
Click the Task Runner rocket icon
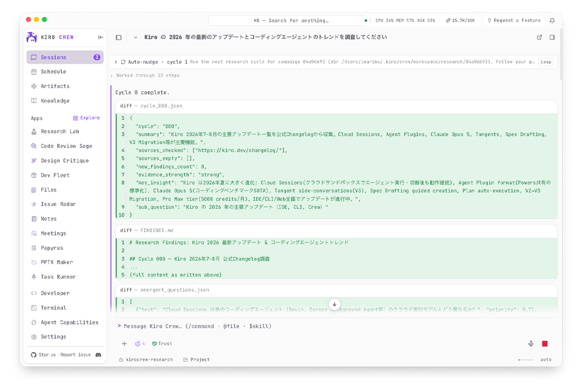coord(34,277)
